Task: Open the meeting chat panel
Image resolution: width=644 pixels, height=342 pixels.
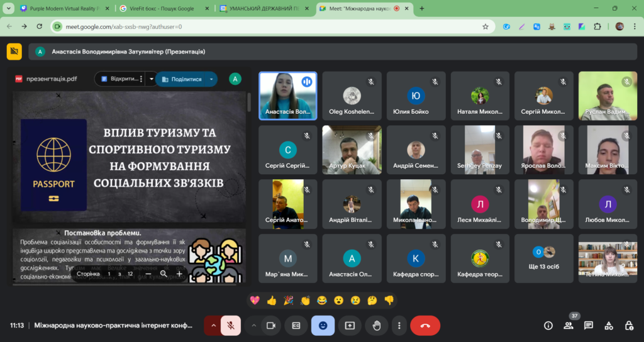Action: pos(589,326)
